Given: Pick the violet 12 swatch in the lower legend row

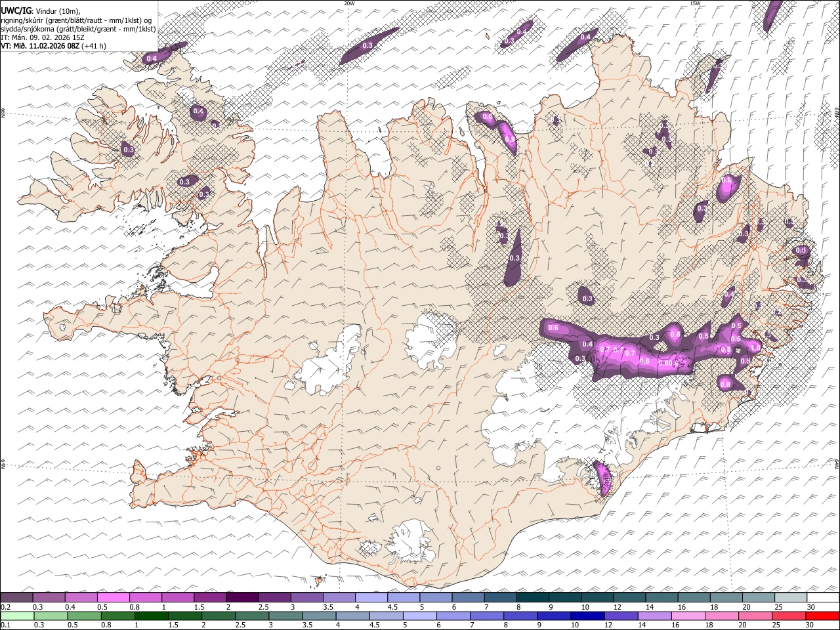Looking at the screenshot, I should (x=621, y=616).
